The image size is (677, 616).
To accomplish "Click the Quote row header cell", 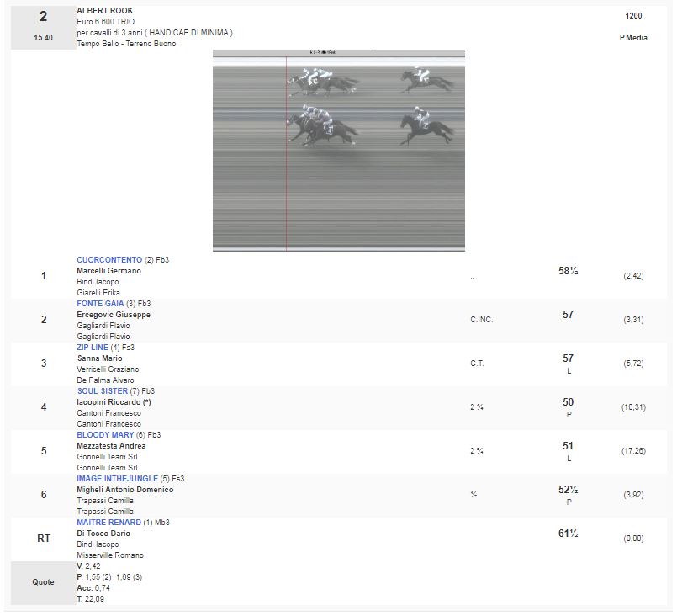I will click(x=44, y=582).
